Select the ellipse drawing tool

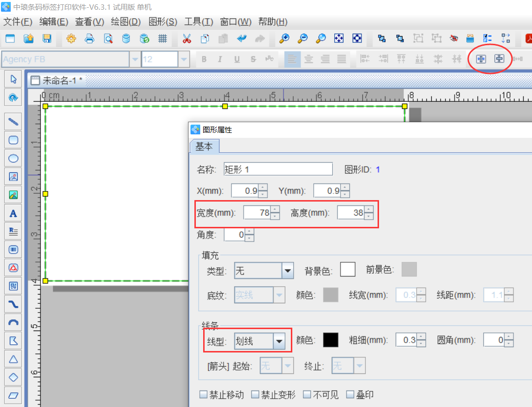(13, 158)
